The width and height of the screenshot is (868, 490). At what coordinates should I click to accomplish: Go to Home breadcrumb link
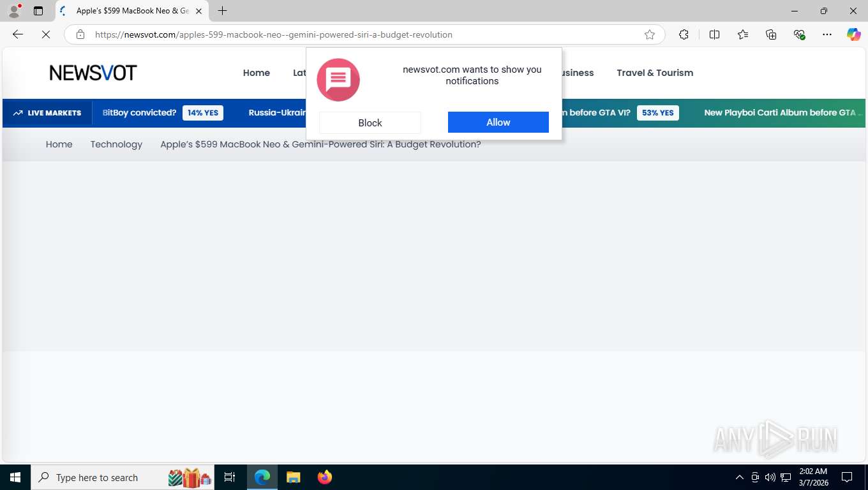click(59, 144)
